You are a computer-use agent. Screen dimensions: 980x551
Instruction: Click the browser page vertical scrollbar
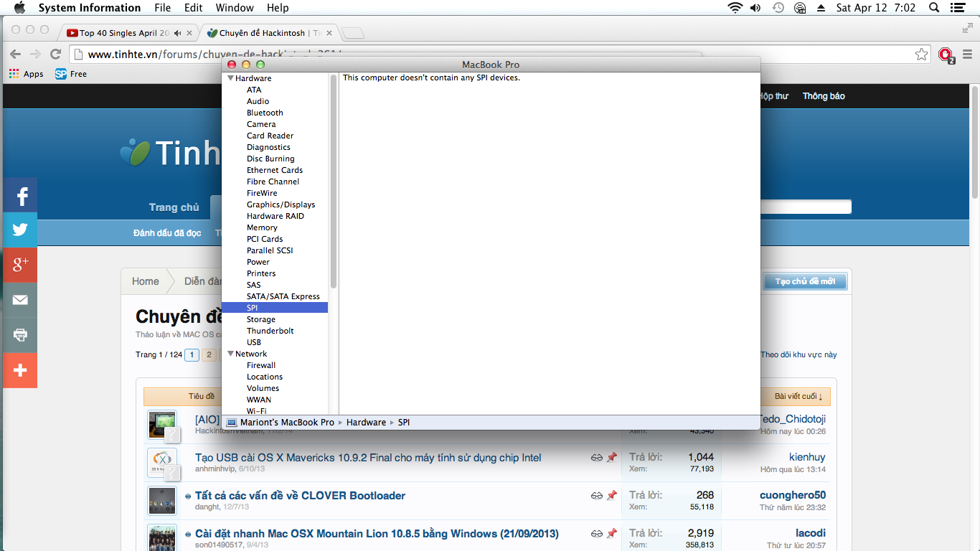click(x=974, y=143)
